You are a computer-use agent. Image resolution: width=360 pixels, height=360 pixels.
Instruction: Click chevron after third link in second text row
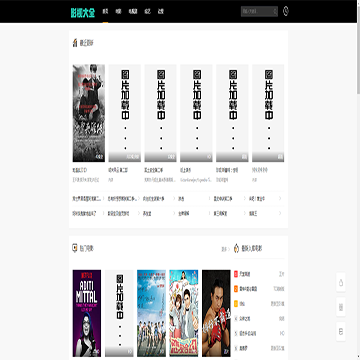174,214
